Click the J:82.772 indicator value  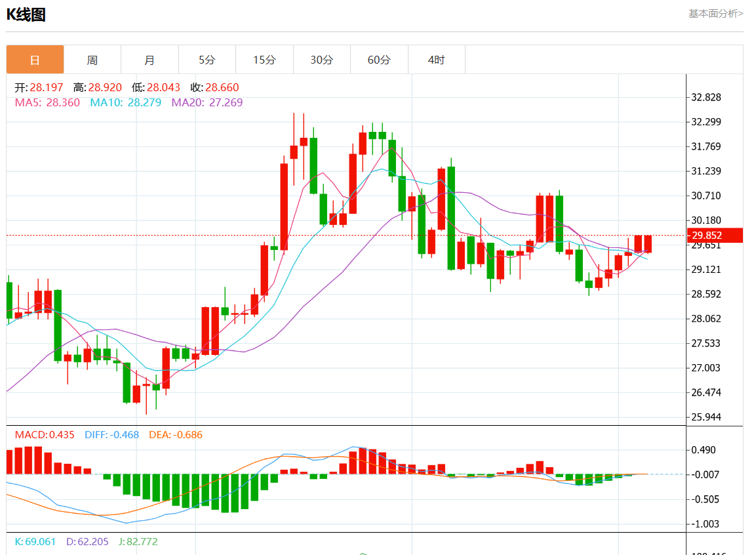pos(138,541)
